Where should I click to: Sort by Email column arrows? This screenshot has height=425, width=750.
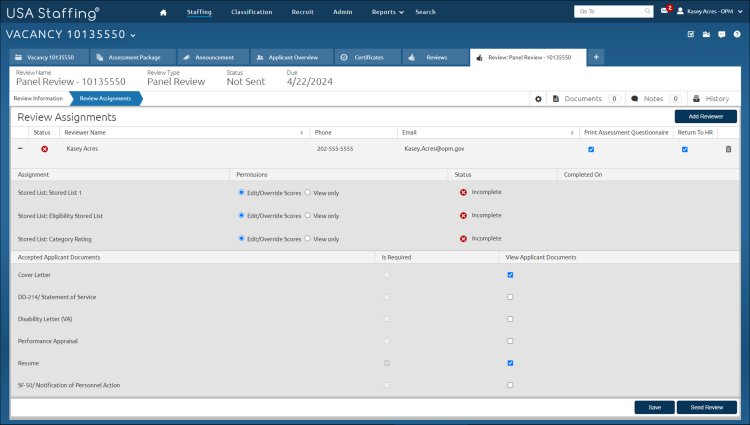(x=572, y=133)
